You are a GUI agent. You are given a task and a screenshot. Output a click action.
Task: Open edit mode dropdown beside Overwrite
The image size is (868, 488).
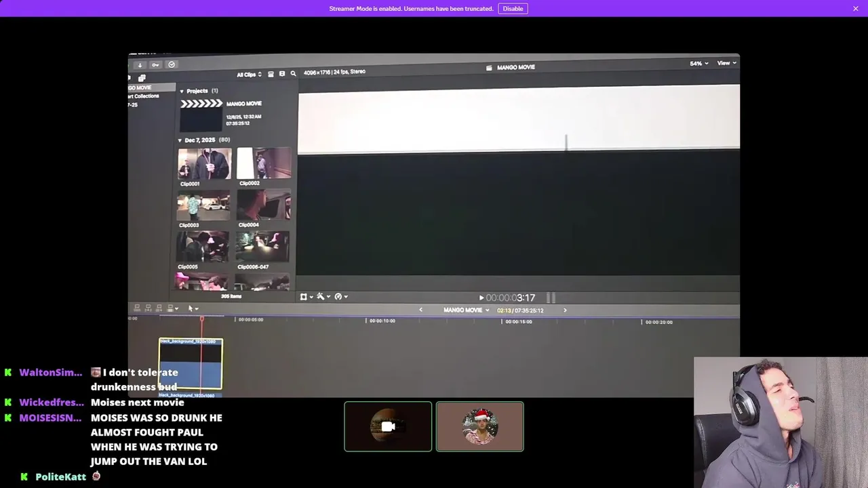pos(177,308)
